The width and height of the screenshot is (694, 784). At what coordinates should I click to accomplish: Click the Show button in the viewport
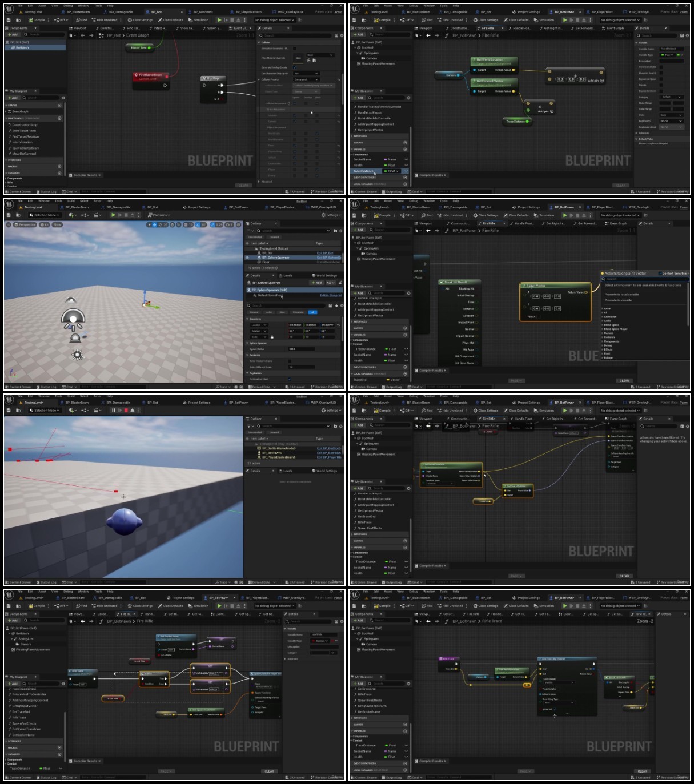pos(57,225)
